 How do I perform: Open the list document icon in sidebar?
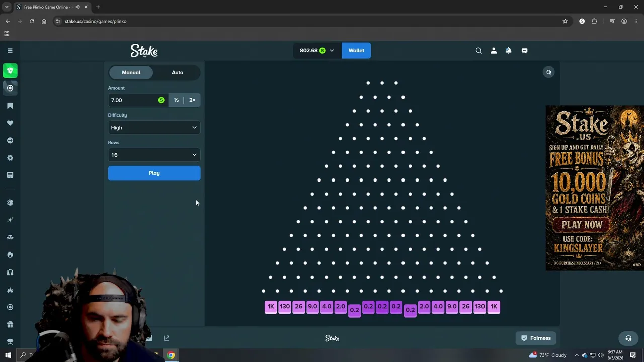(10, 175)
